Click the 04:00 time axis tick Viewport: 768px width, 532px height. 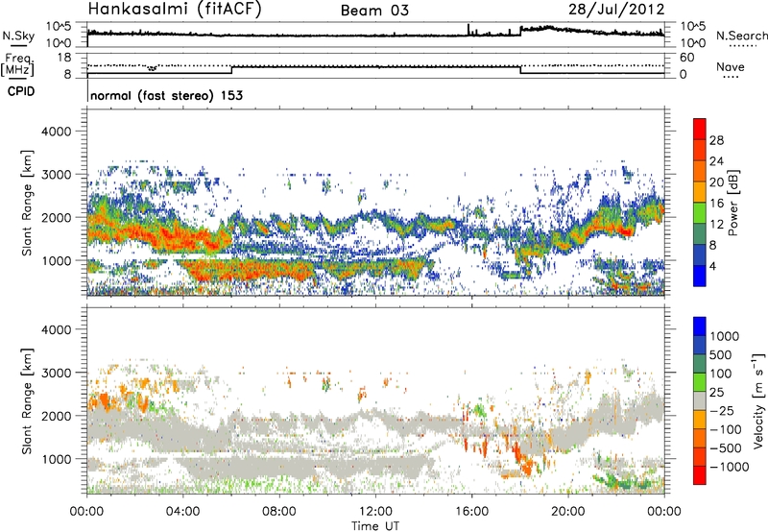click(182, 512)
